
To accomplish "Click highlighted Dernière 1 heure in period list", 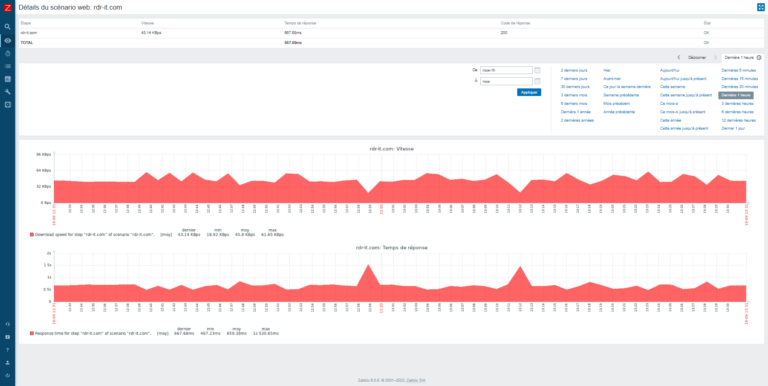I will 736,95.
